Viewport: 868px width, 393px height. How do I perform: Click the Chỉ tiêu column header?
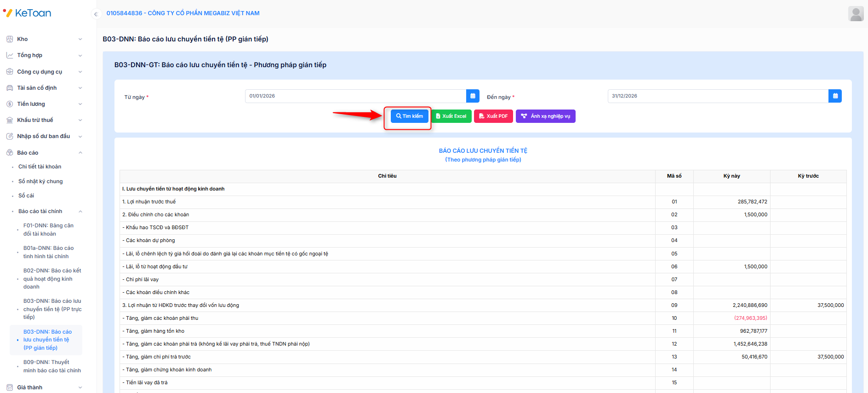coord(387,176)
